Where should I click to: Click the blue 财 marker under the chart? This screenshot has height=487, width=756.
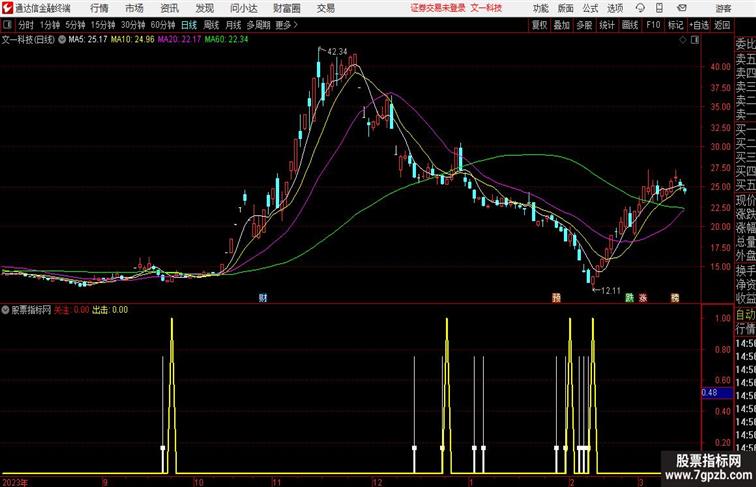(x=263, y=298)
